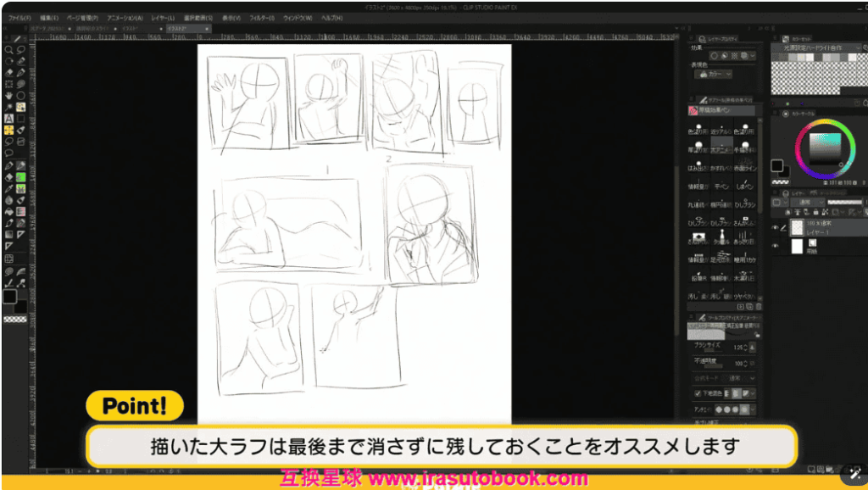Uncheck the 下地混色 checkbox
The width and height of the screenshot is (868, 490).
697,393
